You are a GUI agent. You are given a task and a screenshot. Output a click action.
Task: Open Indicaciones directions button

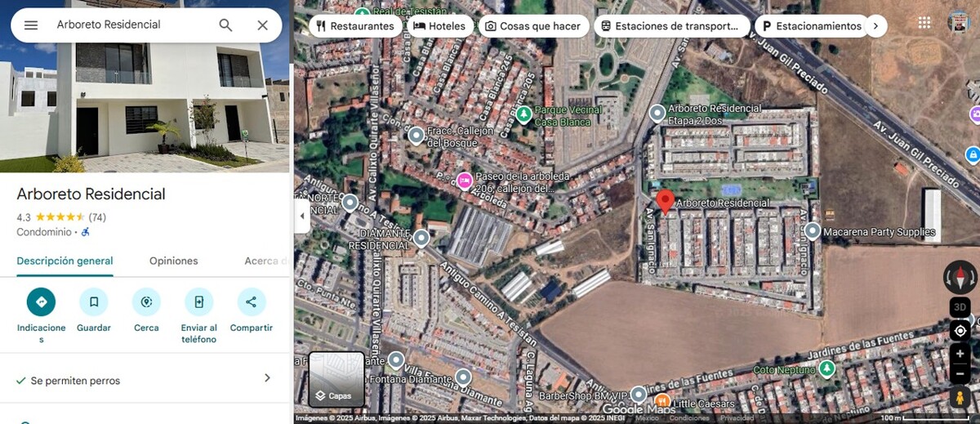pyautogui.click(x=41, y=301)
